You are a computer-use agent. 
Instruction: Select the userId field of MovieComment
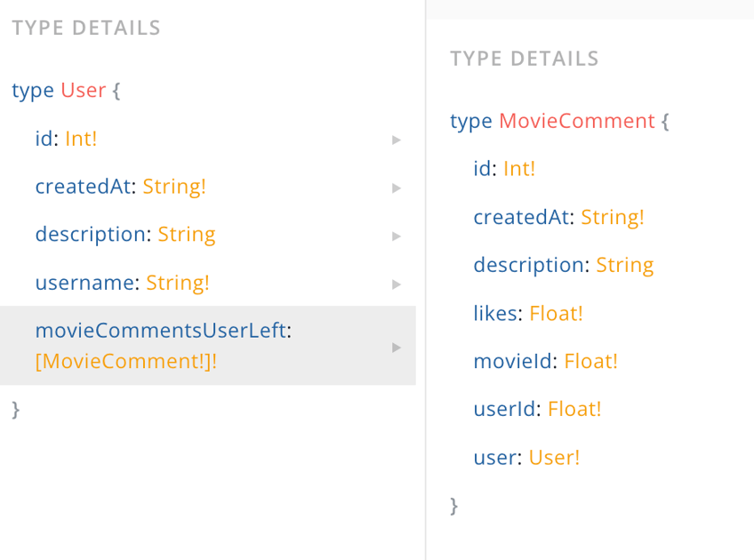[x=498, y=409]
